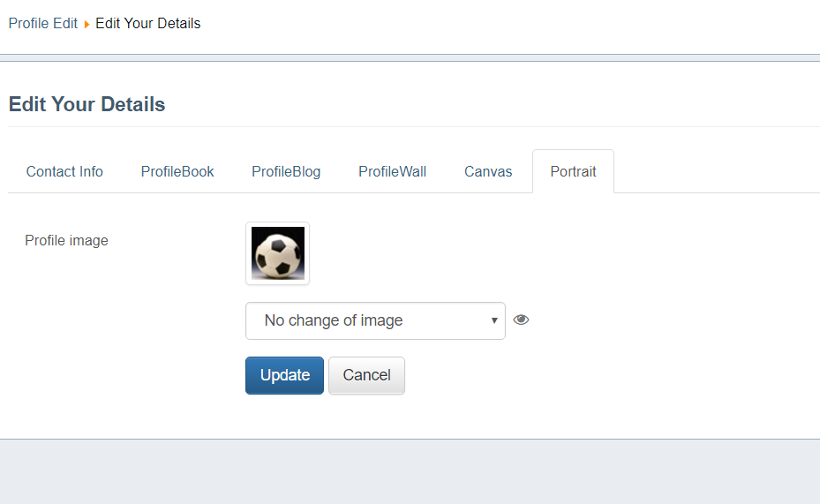This screenshot has width=820, height=504.
Task: Open the soccer ball profile image thumbnail
Action: [278, 253]
